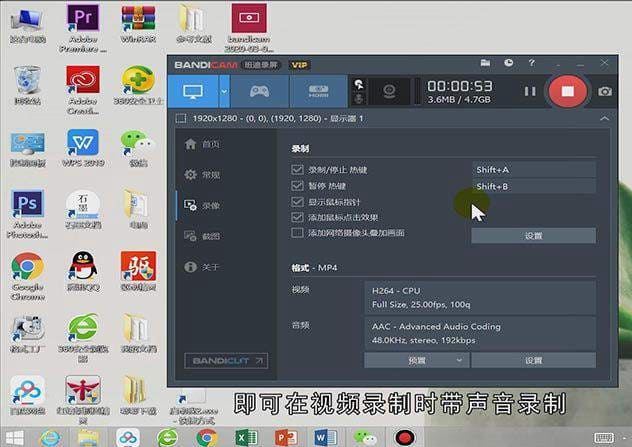Open 设置 button next to 预置

[533, 360]
